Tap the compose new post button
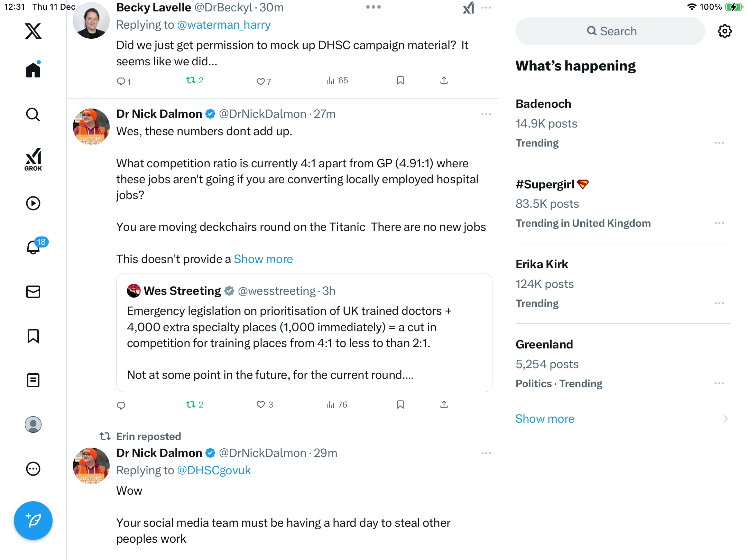Screen dimensions: 747x560 pos(33,520)
